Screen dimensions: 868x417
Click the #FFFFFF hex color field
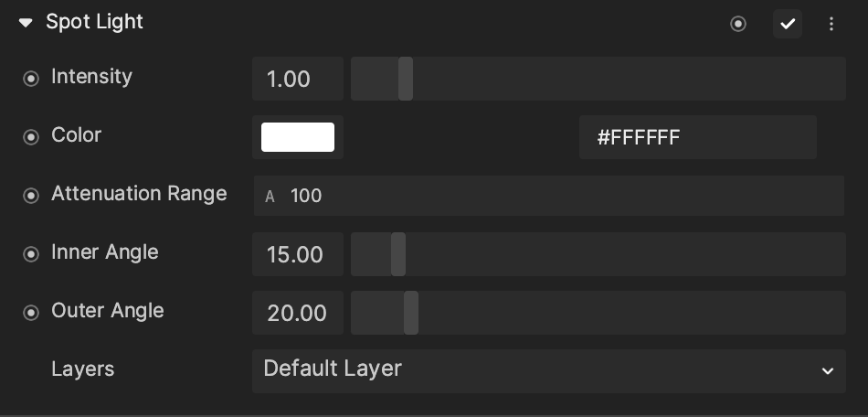[697, 137]
